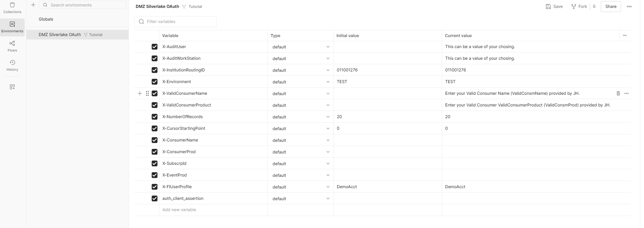Image resolution: width=644 pixels, height=228 pixels.
Task: Open the type dropdown for X-Environment
Action: (x=300, y=81)
